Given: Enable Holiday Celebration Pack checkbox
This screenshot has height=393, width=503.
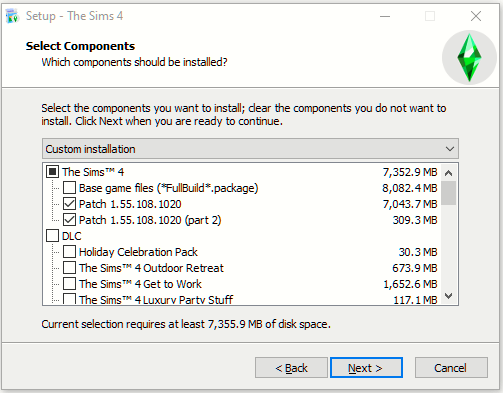Looking at the screenshot, I should 69,252.
